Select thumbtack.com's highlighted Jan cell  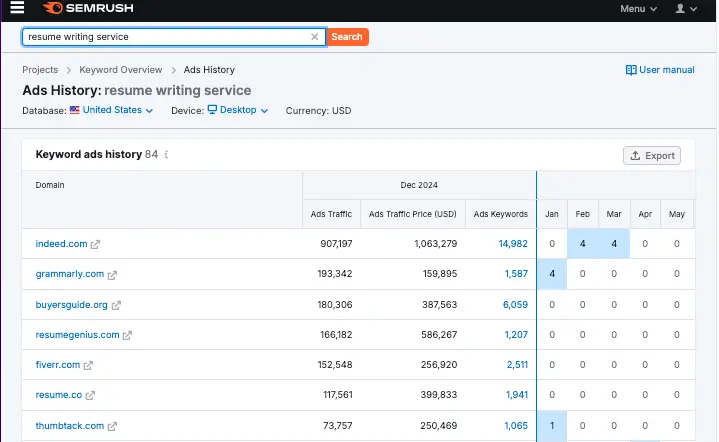(552, 425)
